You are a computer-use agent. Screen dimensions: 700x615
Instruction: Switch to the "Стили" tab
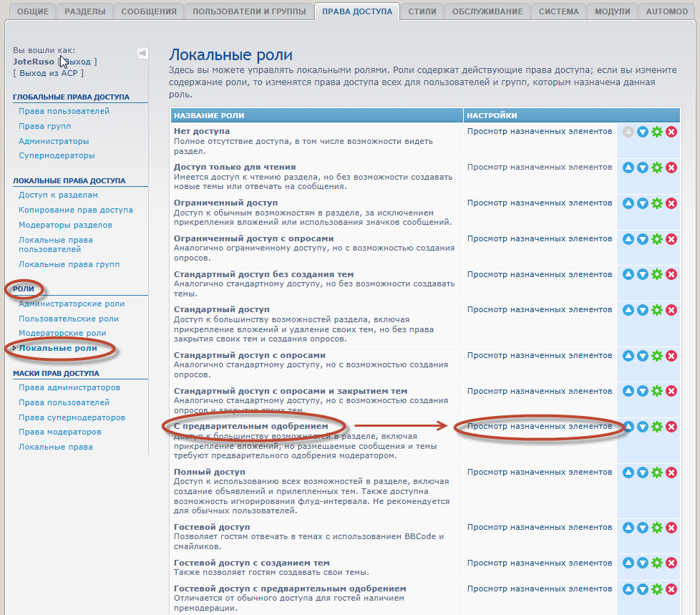(422, 11)
